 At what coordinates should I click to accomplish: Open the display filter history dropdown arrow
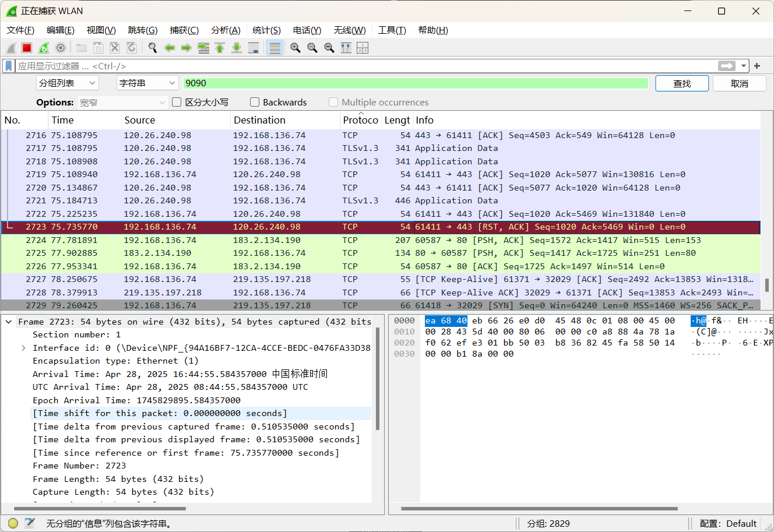[744, 66]
